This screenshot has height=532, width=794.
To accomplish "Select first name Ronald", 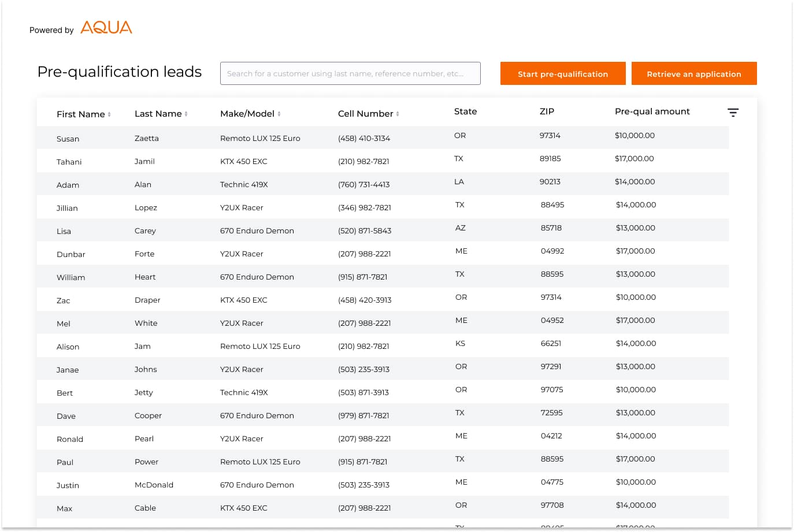I will click(70, 439).
